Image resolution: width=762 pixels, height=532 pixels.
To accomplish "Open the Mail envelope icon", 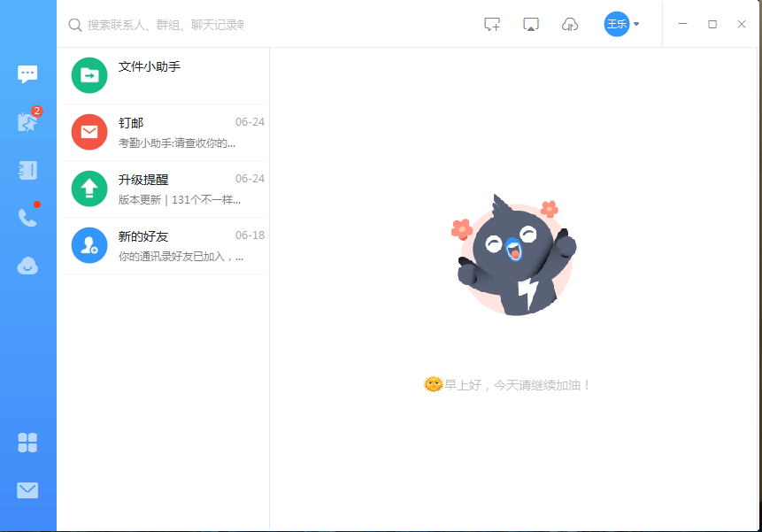I will click(27, 490).
